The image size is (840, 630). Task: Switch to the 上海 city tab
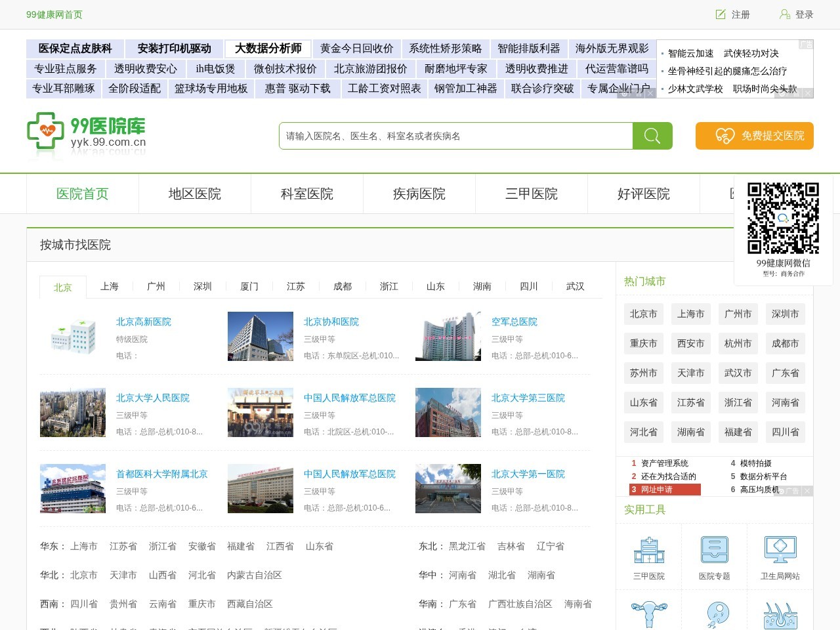(x=109, y=286)
